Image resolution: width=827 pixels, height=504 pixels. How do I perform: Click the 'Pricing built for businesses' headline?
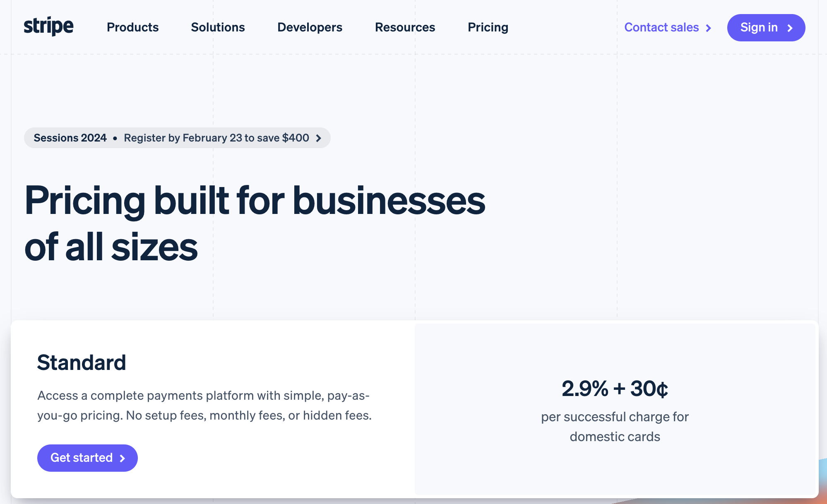pyautogui.click(x=255, y=223)
